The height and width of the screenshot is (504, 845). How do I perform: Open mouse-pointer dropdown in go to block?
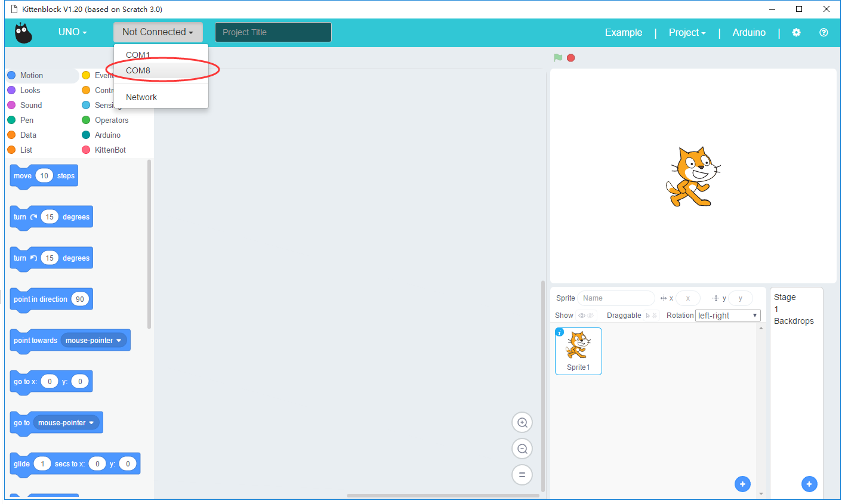pyautogui.click(x=66, y=423)
